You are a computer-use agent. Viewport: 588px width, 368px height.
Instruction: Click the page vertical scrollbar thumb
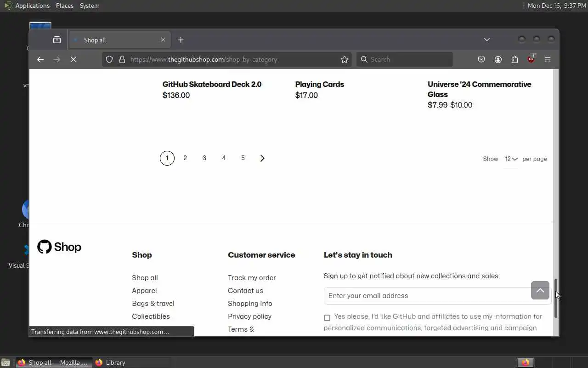point(555,298)
